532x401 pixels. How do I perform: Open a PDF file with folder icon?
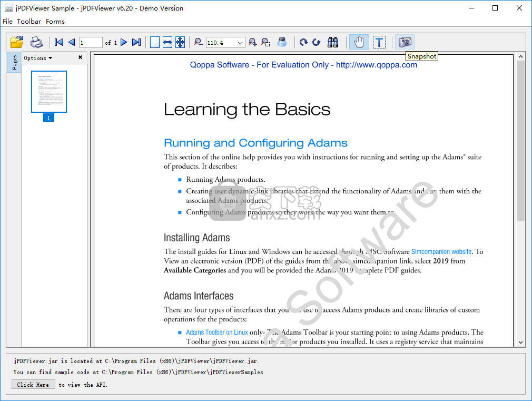(x=17, y=42)
